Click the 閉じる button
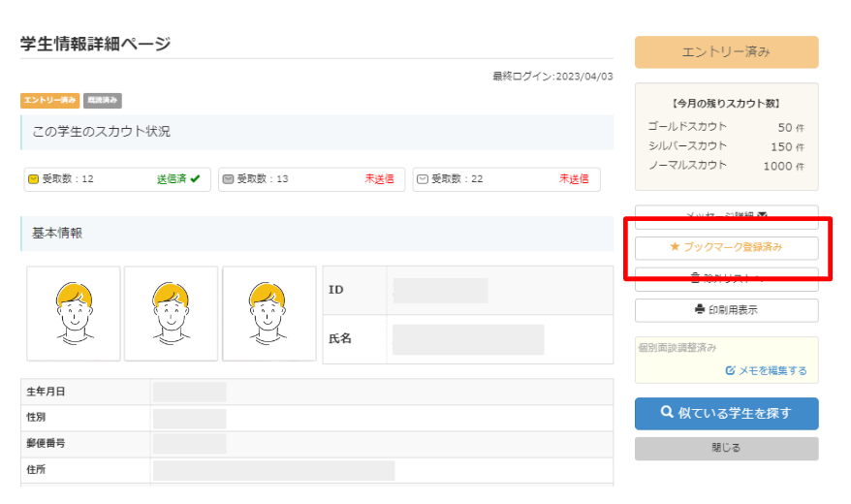851x504 pixels. 727,449
